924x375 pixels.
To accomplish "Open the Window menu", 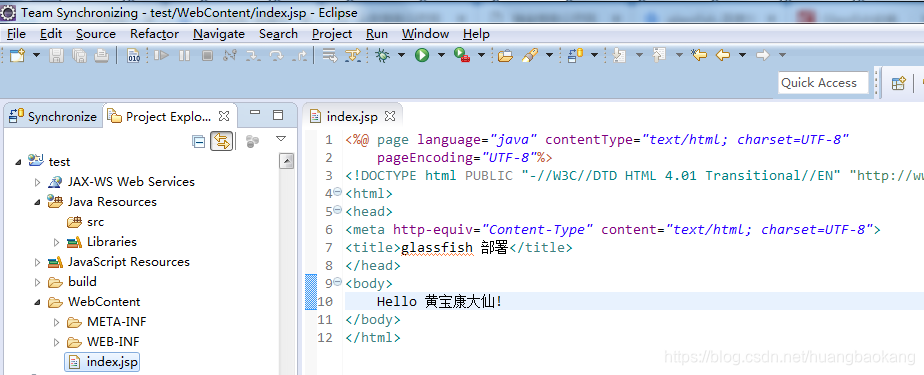I will point(425,34).
